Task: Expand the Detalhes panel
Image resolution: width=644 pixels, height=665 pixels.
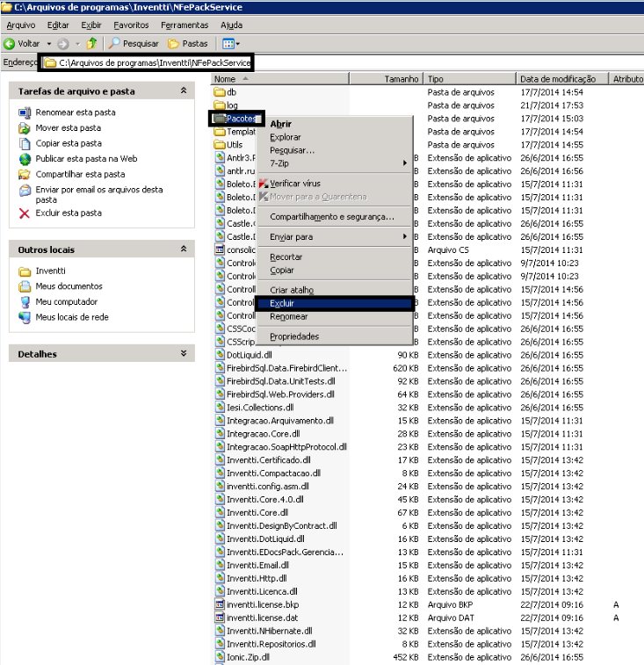Action: [x=183, y=354]
